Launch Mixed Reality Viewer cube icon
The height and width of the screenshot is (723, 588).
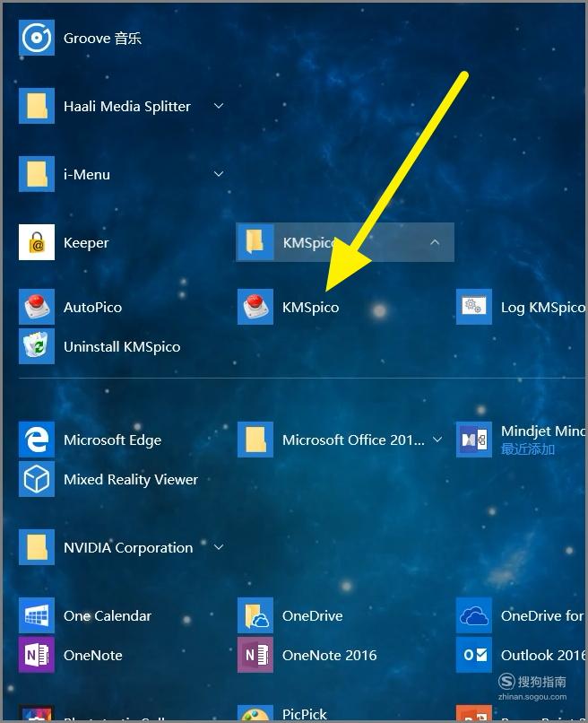(x=37, y=479)
